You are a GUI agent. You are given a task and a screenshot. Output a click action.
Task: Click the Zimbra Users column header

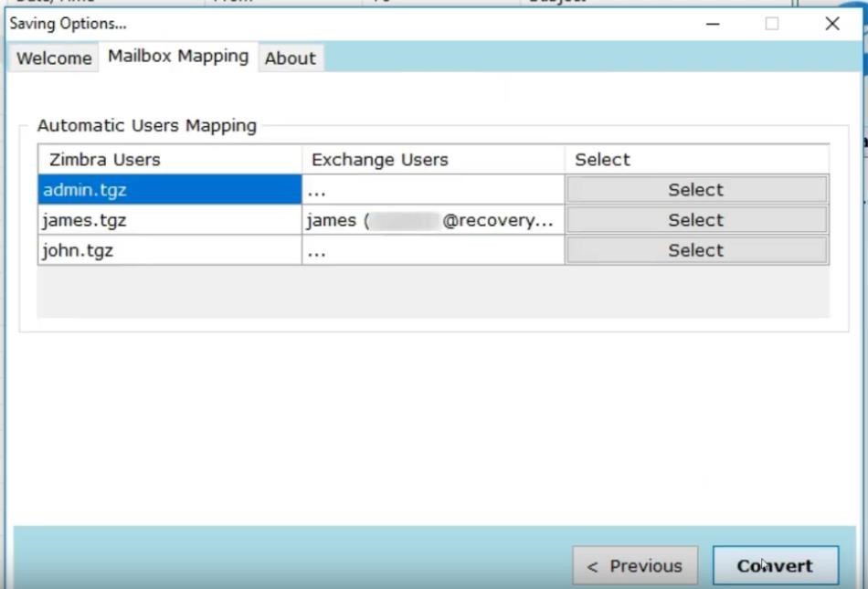tap(170, 159)
